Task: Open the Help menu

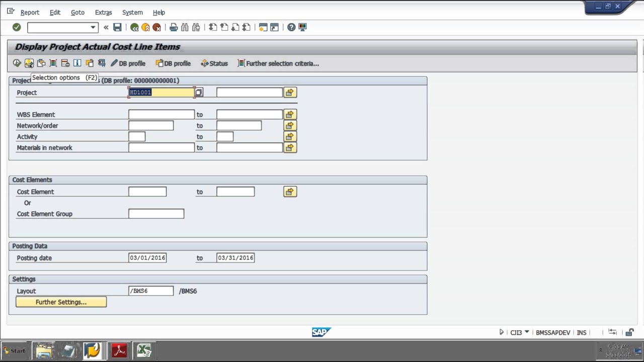Action: 159,12
